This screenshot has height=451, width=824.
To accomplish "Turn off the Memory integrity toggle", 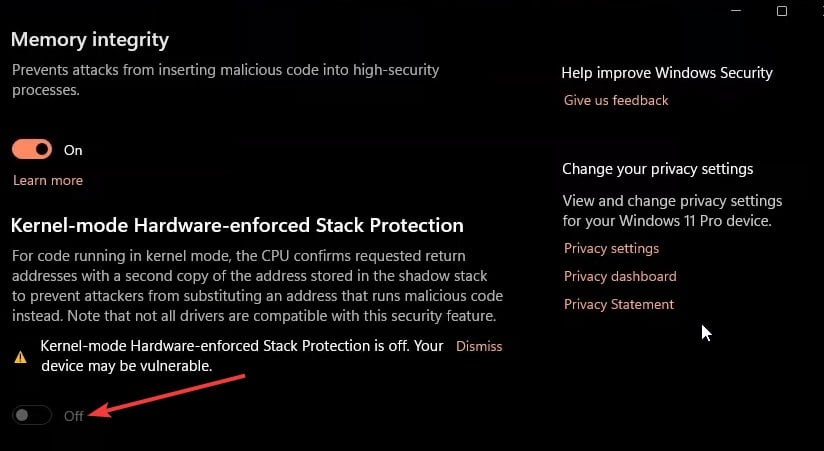I will (32, 149).
